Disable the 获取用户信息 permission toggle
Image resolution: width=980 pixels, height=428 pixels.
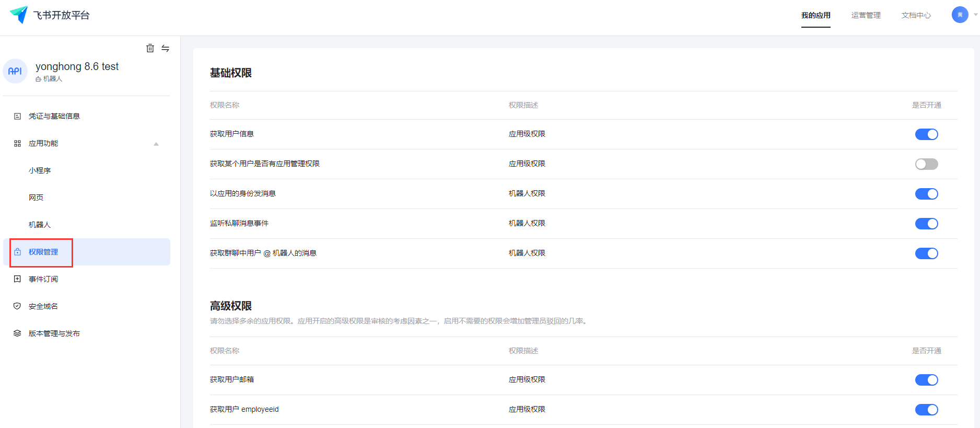click(926, 134)
